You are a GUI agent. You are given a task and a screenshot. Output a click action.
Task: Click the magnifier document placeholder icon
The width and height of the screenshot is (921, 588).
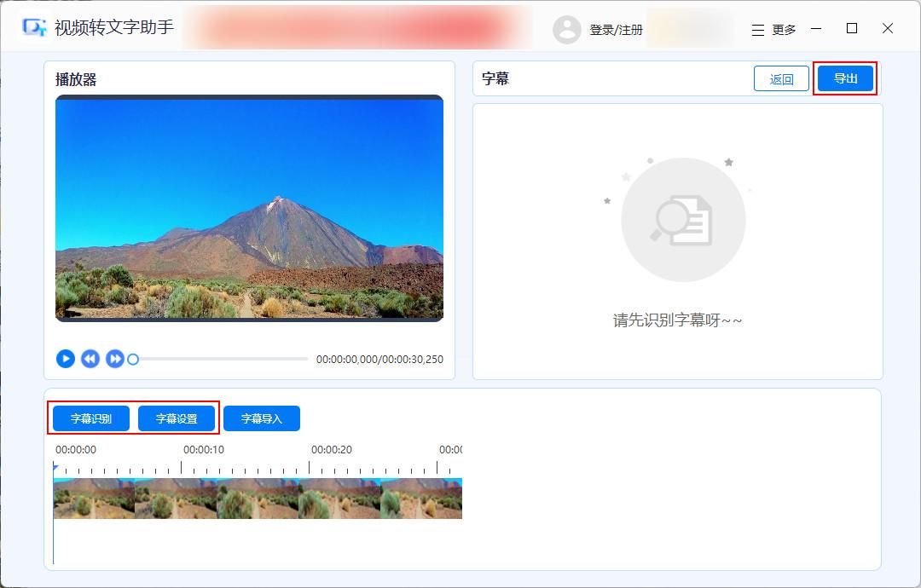click(x=682, y=219)
